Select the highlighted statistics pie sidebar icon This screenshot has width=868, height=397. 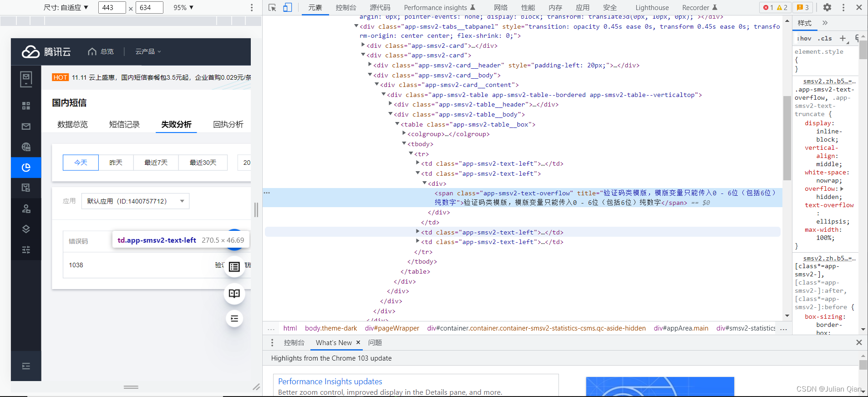26,168
